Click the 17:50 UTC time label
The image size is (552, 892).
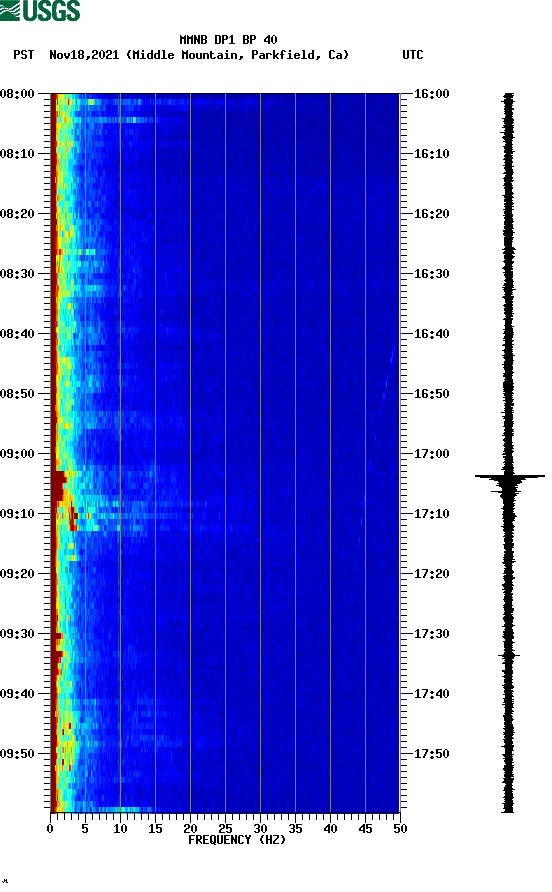pos(432,754)
